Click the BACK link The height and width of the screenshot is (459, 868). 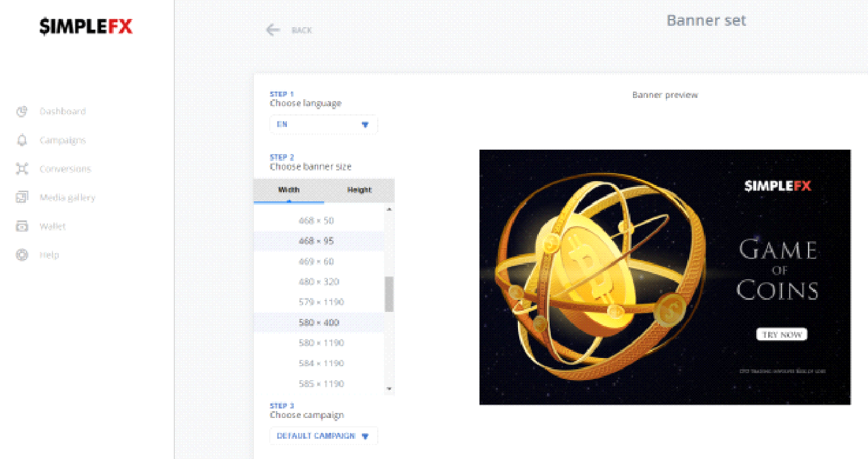pos(301,30)
